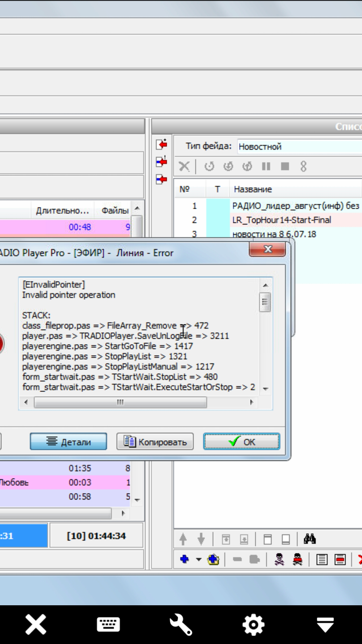Viewport: 362px width, 644px height.
Task: Select the left list row with 00:58
Action: click(65, 496)
